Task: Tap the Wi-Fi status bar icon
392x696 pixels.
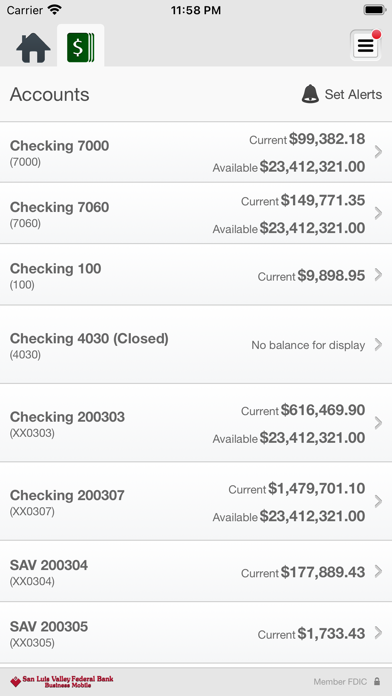Action: 55,10
